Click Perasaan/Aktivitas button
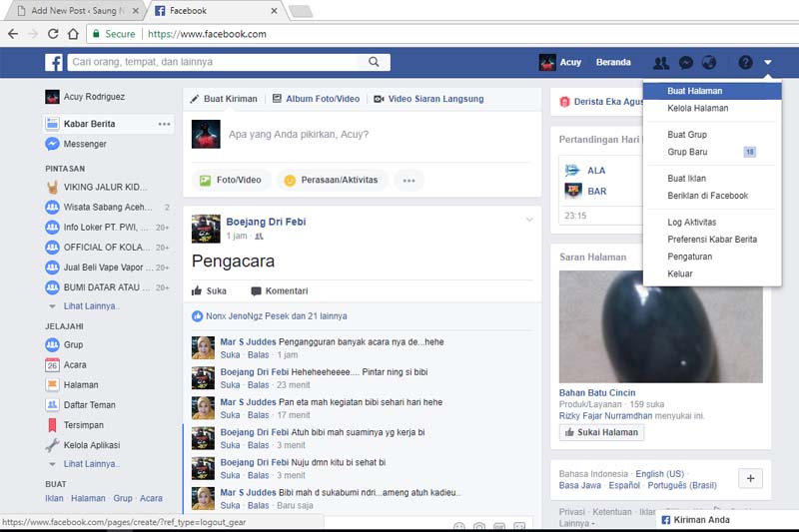Screen dimensions: 799x532 coord(333,181)
